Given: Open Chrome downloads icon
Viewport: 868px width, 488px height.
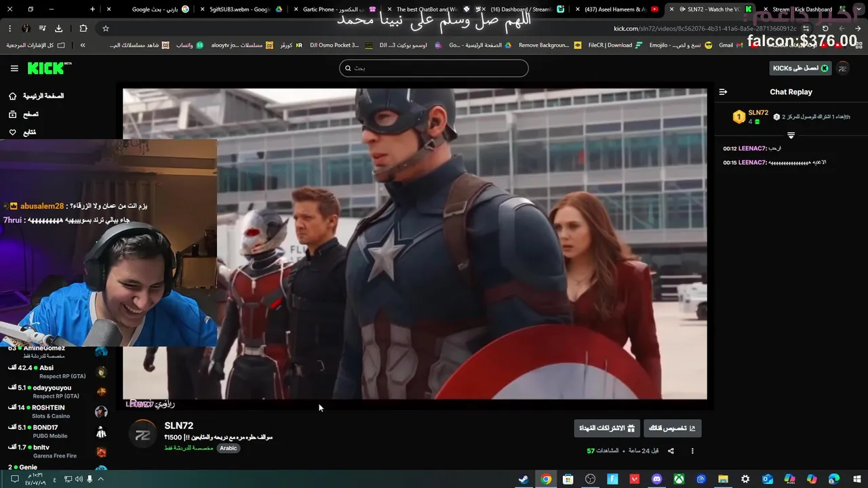Looking at the screenshot, I should point(58,28).
